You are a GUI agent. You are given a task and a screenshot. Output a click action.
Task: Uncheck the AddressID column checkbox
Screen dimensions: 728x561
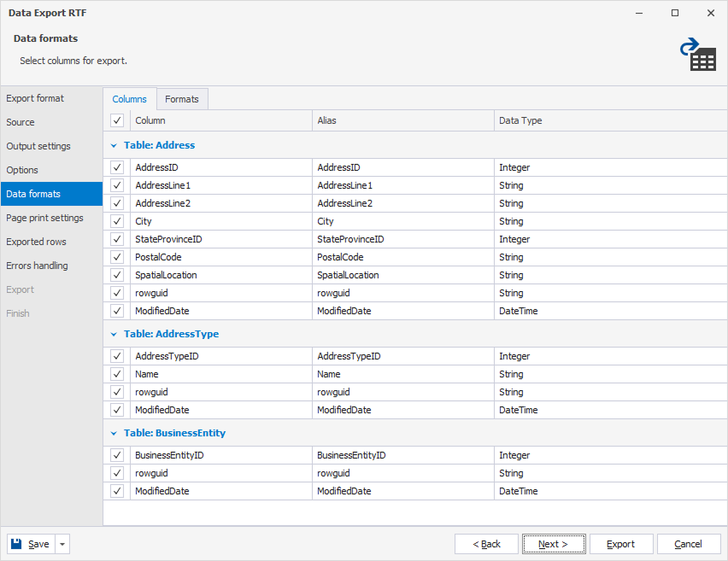pos(117,167)
